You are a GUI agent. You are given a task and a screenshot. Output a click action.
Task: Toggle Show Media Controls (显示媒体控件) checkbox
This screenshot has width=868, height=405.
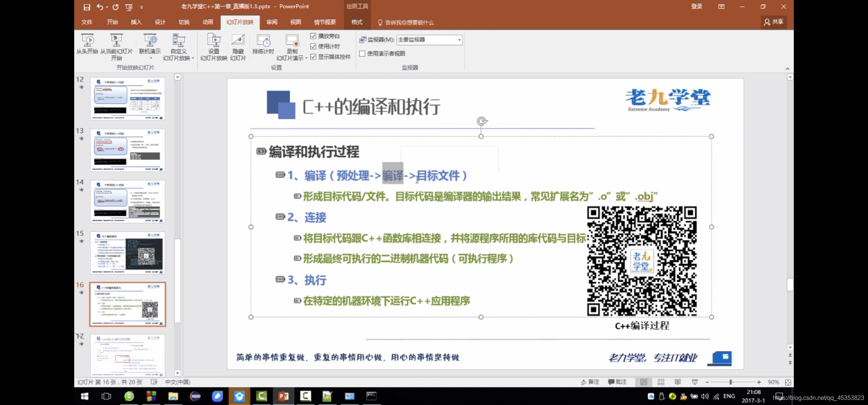[x=313, y=57]
